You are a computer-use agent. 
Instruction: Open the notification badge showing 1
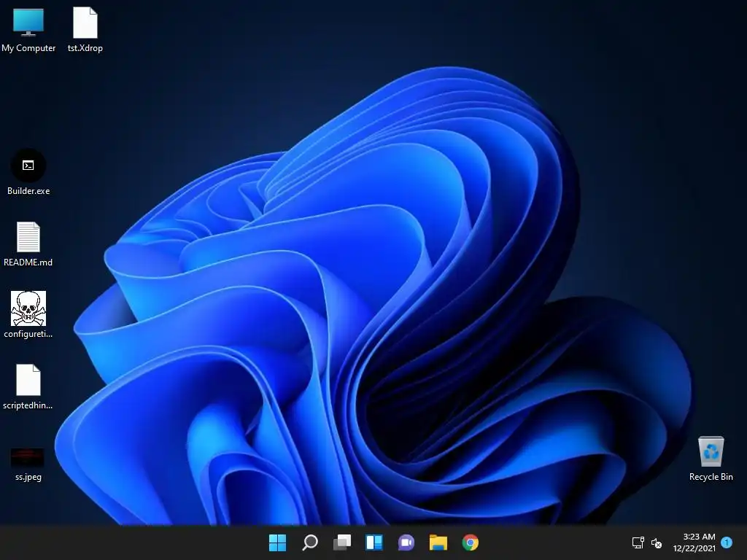(727, 542)
